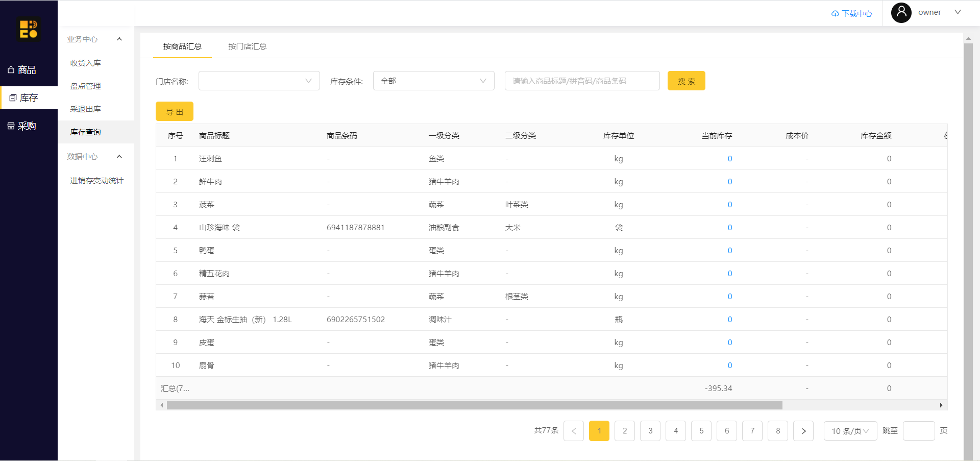Go to page 8
This screenshot has height=461, width=980.
tap(778, 431)
